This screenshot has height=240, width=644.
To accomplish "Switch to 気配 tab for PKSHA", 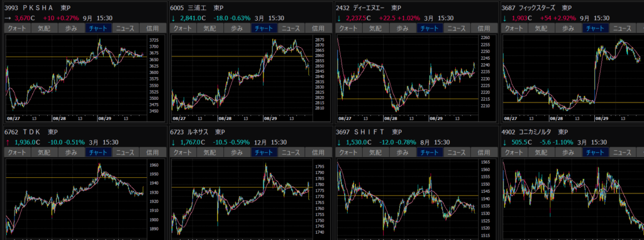I will click(x=45, y=28).
